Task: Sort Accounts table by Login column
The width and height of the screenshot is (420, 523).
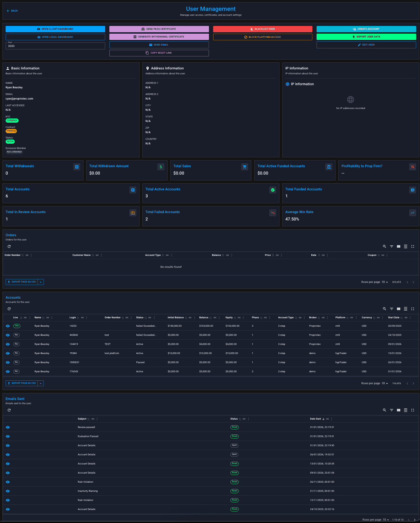Action: click(x=78, y=318)
